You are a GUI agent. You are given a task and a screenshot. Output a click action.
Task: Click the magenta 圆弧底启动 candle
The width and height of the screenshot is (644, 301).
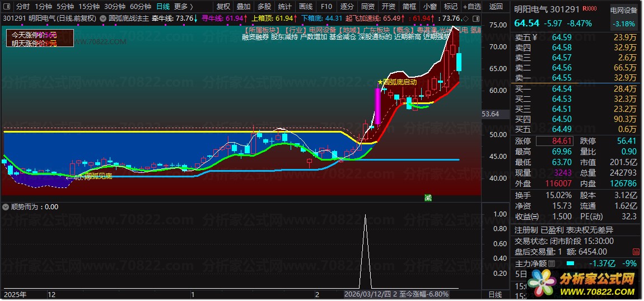[378, 106]
